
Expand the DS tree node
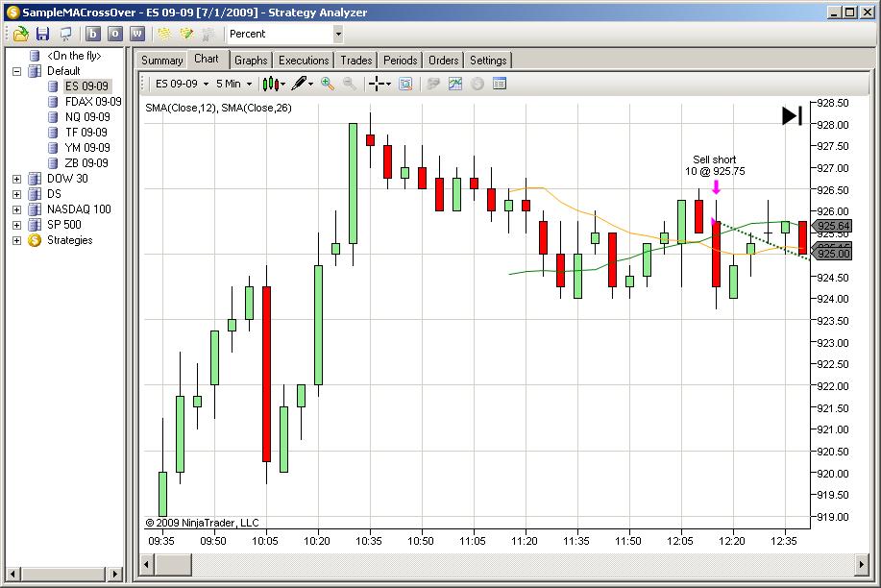(x=17, y=194)
